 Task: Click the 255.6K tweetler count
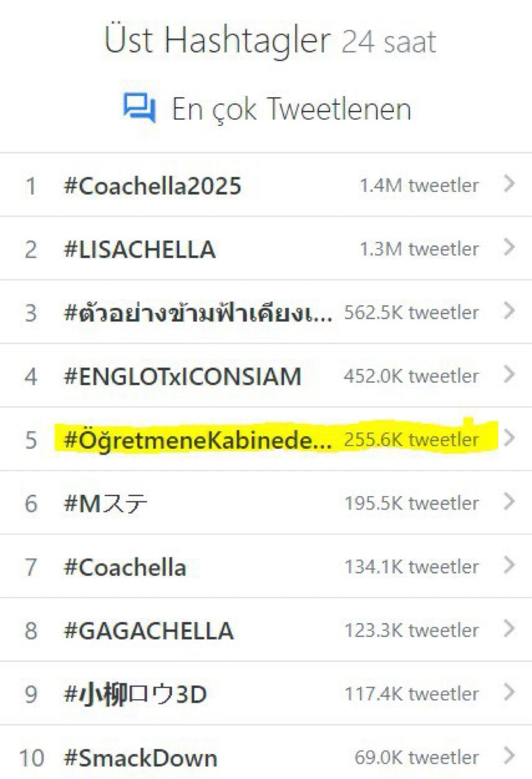tap(411, 439)
